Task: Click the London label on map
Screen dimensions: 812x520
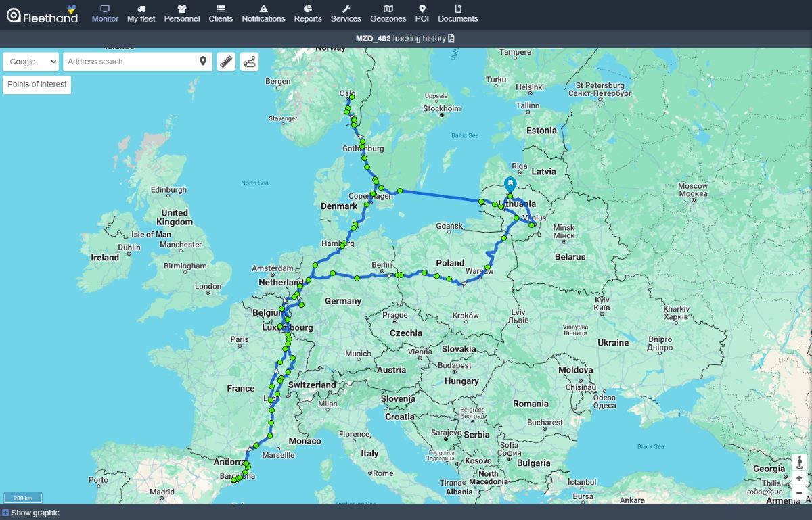Action: [x=208, y=286]
